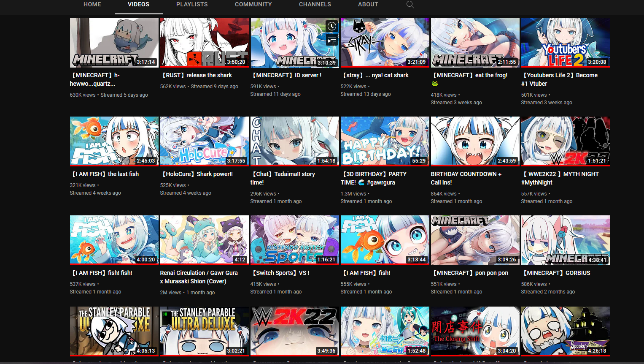This screenshot has height=364, width=644.
Task: Click '[MINECRAFT] GORBIUS' title
Action: pyautogui.click(x=556, y=273)
